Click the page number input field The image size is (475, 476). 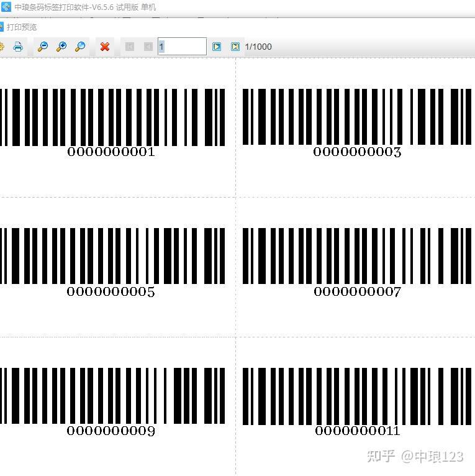click(x=183, y=47)
